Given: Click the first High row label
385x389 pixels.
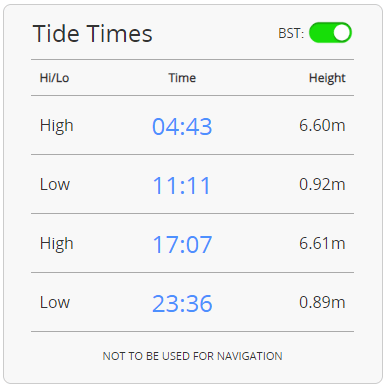Looking at the screenshot, I should tap(56, 126).
